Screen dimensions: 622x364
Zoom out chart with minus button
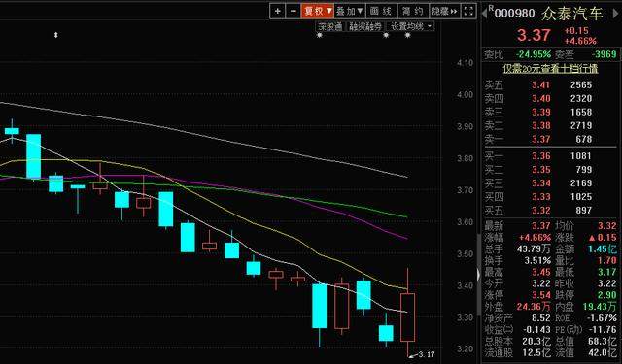coord(293,11)
